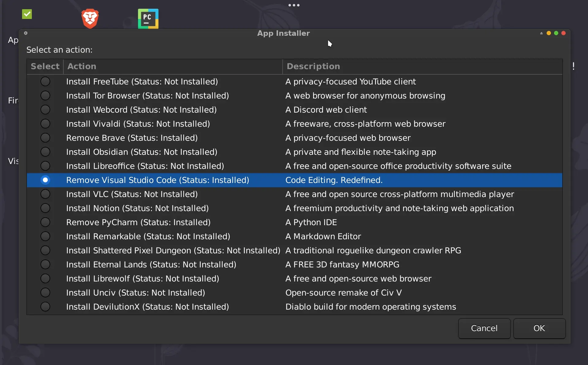Image resolution: width=588 pixels, height=365 pixels.
Task: Select the Install FreeTube radio button
Action: [45, 81]
